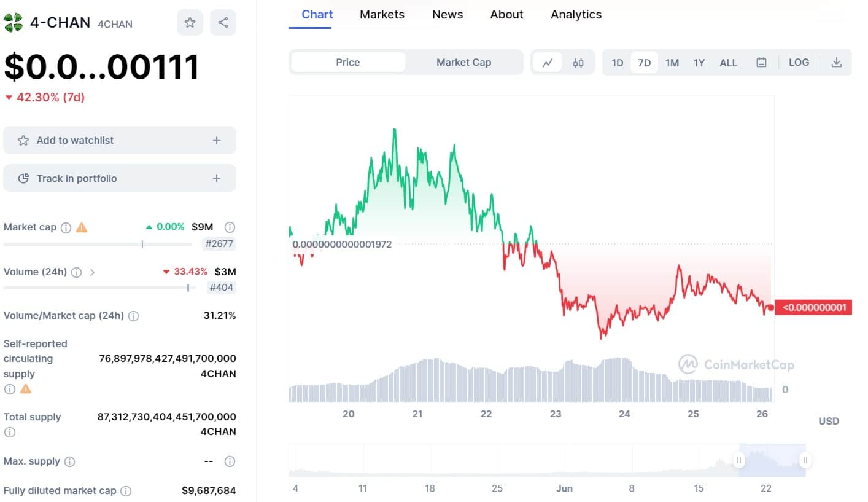
Task: Set chart range to 1M
Action: coord(672,62)
